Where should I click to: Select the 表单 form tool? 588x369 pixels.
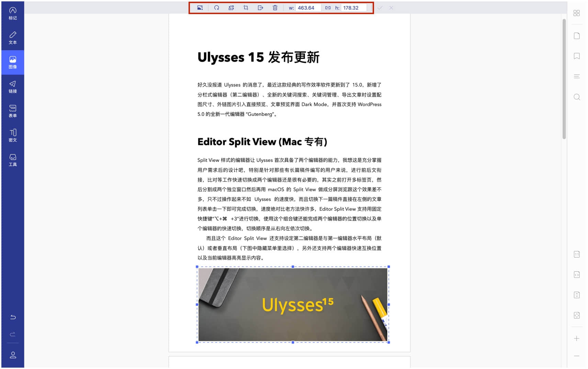(x=13, y=111)
